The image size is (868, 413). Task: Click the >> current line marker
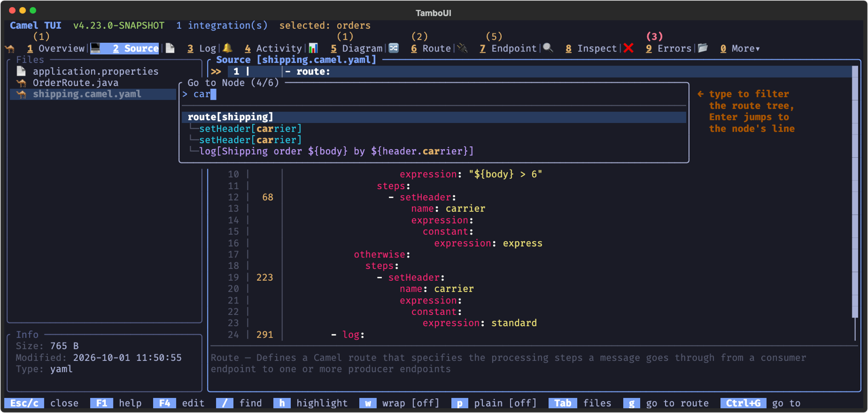(x=216, y=72)
